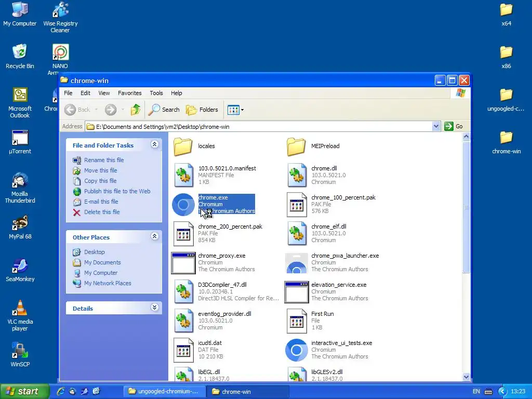This screenshot has width=532, height=399.
Task: Select the icudtl.dat file icon
Action: pyautogui.click(x=183, y=350)
